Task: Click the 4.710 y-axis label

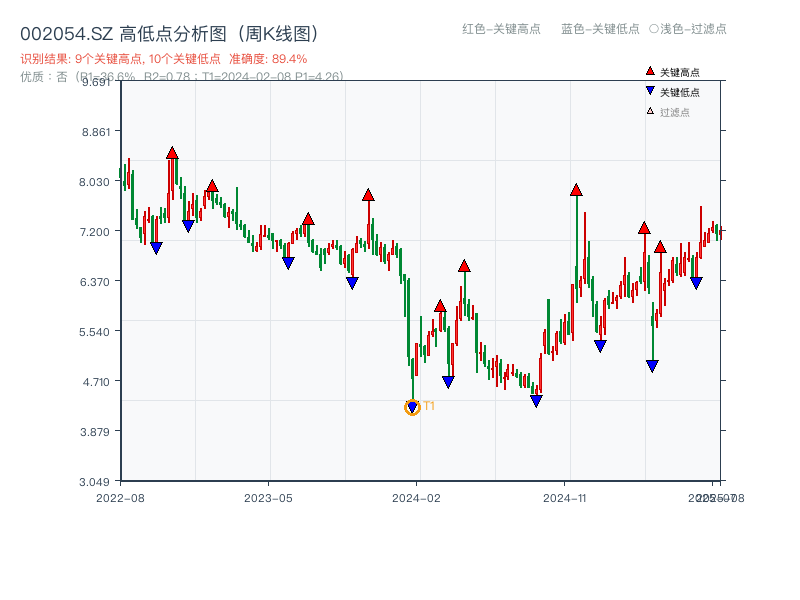Action: [96, 382]
